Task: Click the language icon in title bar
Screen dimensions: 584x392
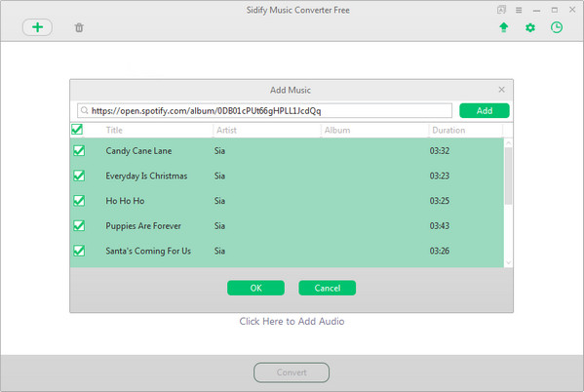Action: tap(501, 10)
